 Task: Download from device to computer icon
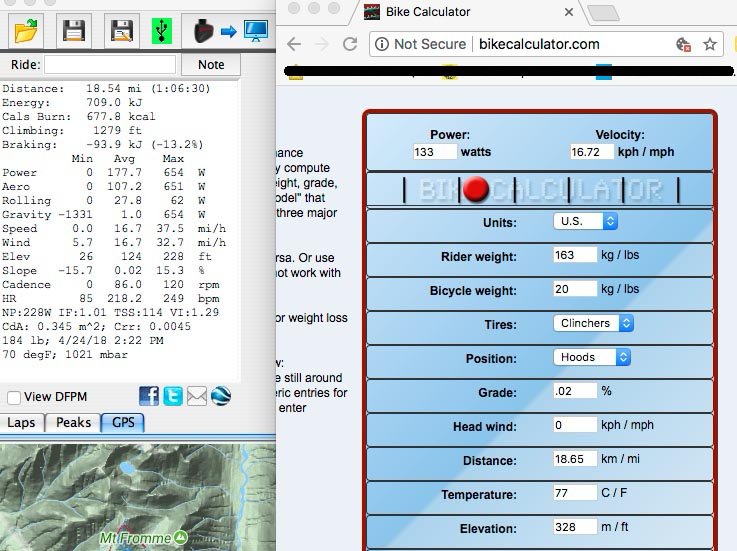pos(231,31)
